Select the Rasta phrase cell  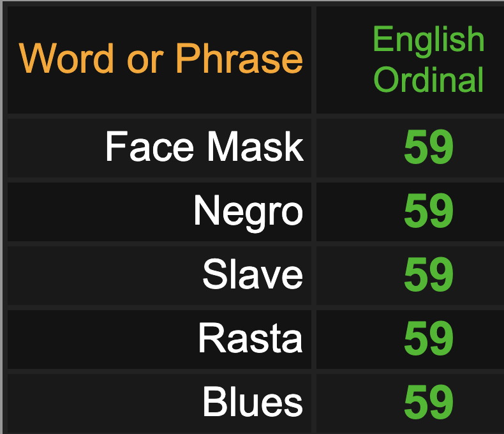pos(159,339)
